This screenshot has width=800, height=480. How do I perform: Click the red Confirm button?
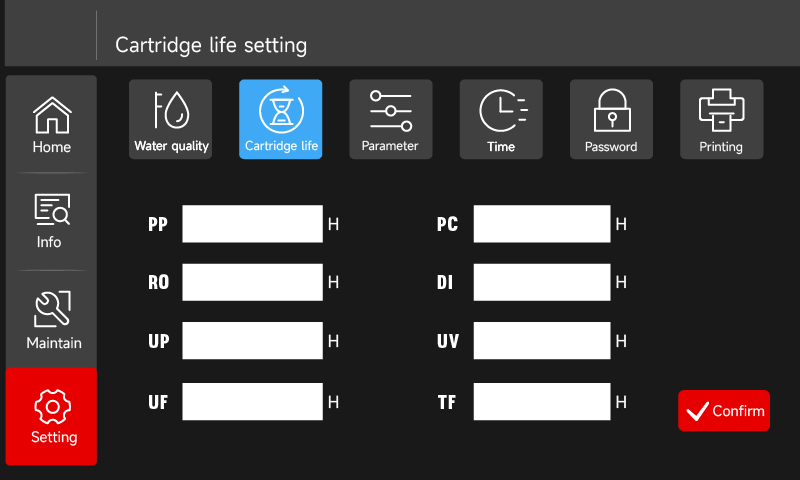click(723, 411)
